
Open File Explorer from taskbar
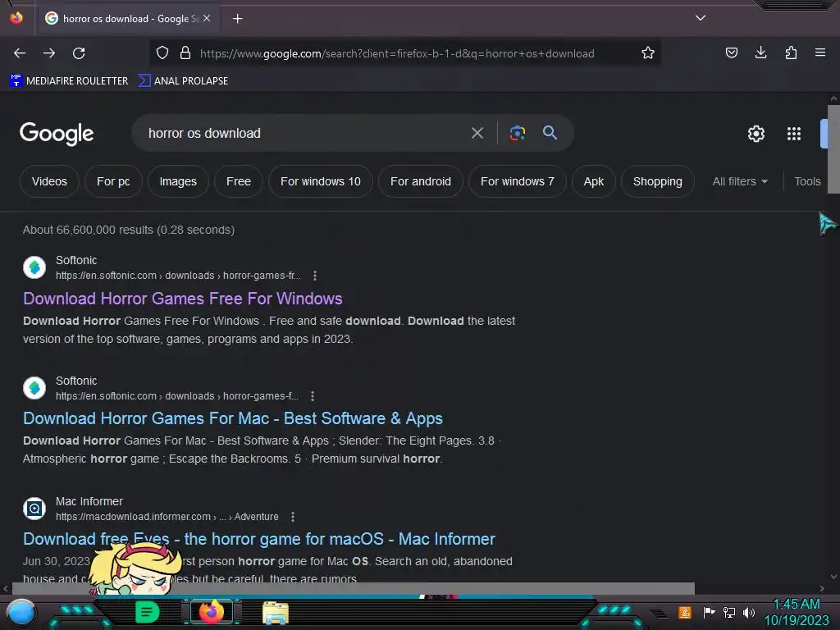tap(276, 613)
